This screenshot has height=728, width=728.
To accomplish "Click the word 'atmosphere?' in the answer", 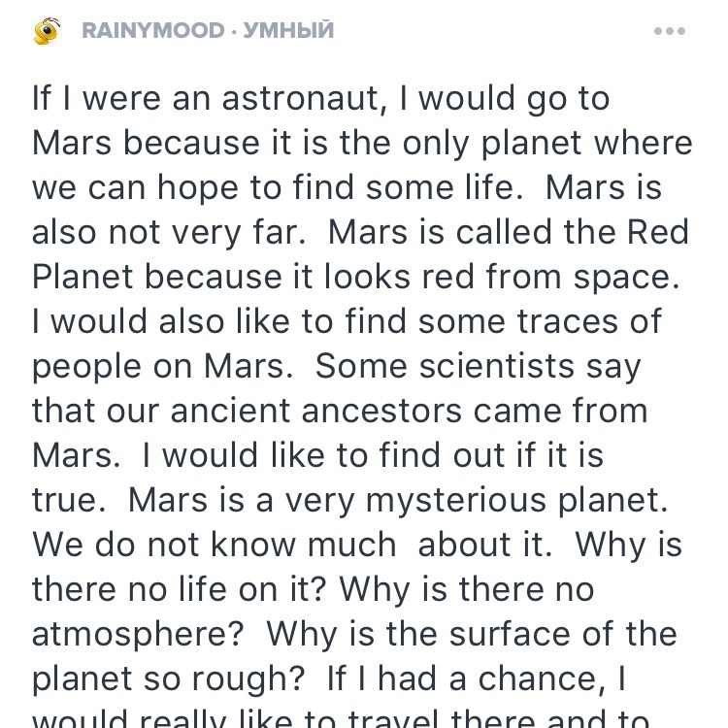I will (x=138, y=634).
